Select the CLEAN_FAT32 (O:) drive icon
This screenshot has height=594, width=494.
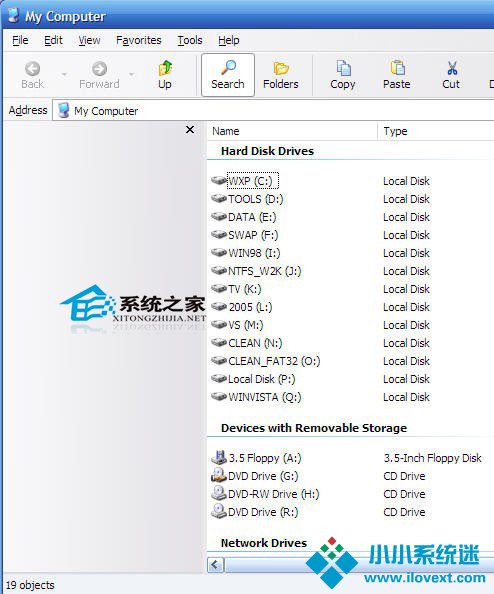coord(219,361)
